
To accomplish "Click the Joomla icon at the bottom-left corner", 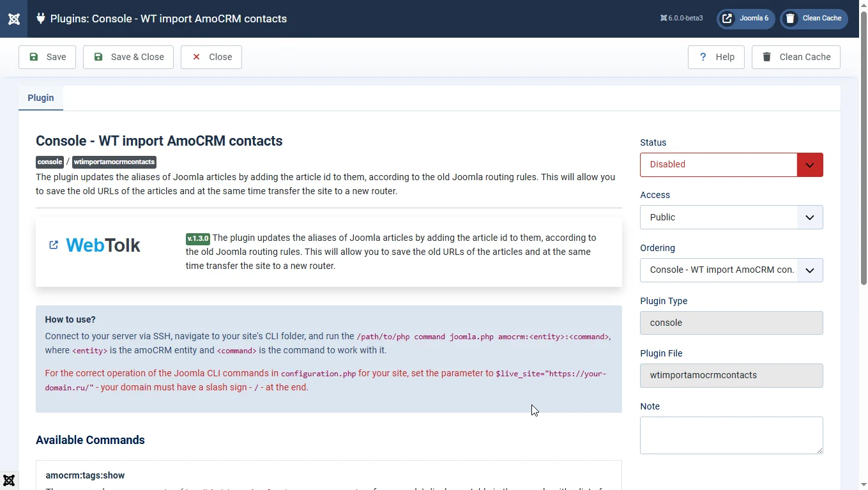I will [9, 480].
